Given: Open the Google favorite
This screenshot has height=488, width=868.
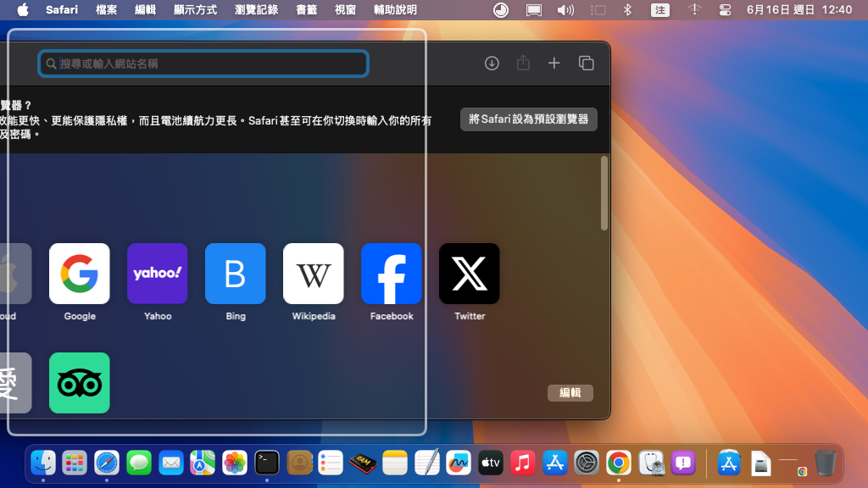Looking at the screenshot, I should pos(80,274).
